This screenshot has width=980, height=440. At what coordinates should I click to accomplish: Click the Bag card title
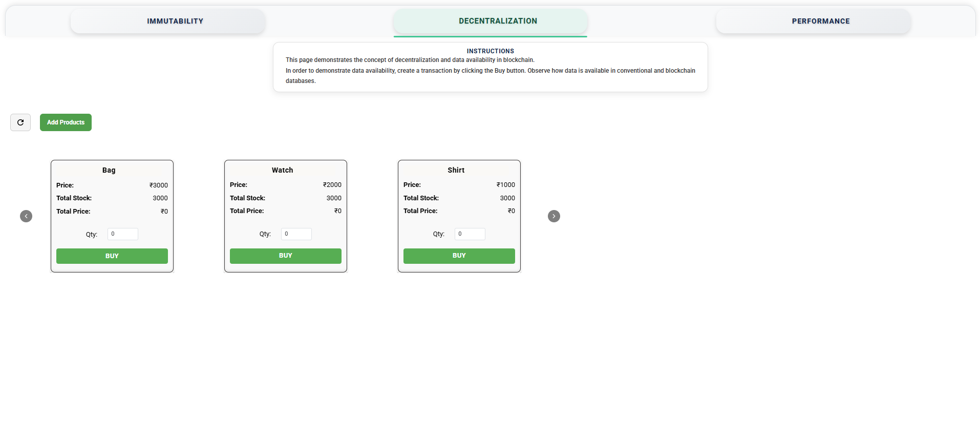coord(108,170)
